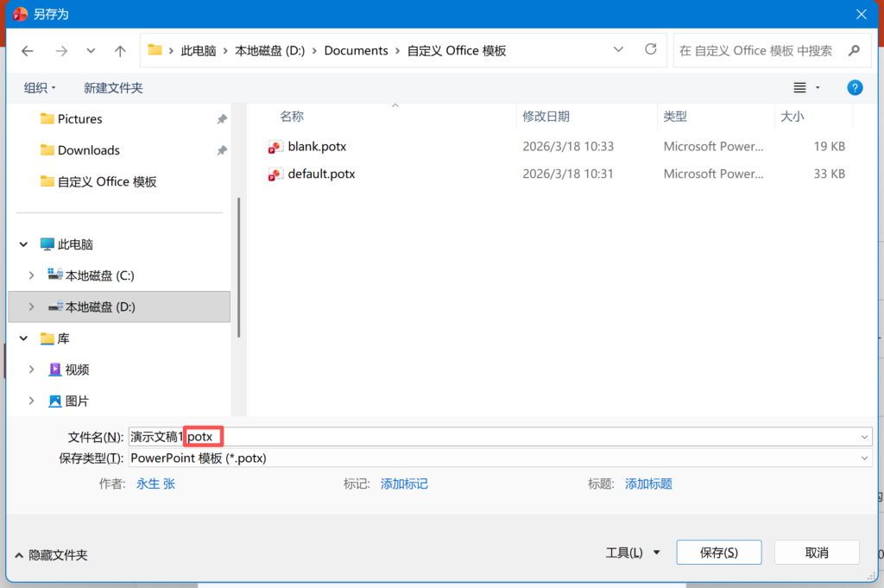Select the blank.potx file
This screenshot has height=588, width=884.
[x=317, y=147]
